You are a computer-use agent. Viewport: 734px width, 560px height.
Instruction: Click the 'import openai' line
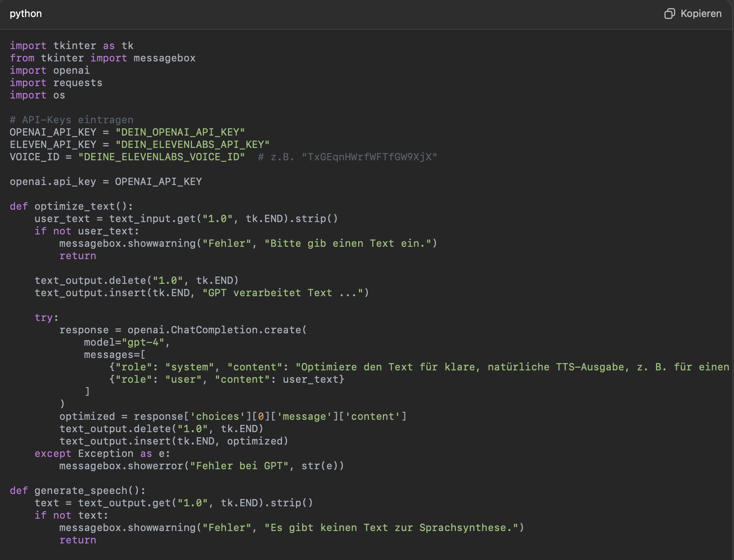50,70
